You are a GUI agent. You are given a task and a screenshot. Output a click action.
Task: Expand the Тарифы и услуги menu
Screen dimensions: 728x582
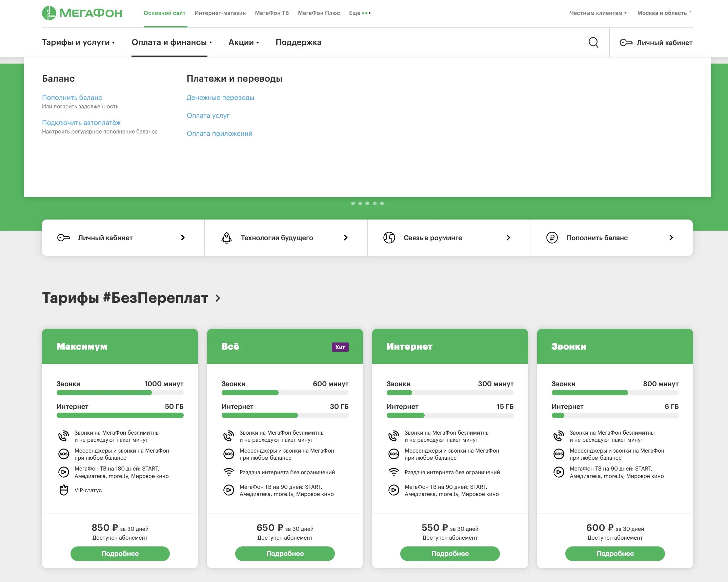(x=79, y=42)
